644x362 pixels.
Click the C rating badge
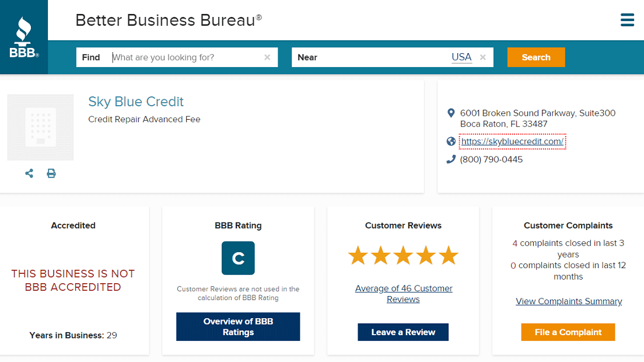pyautogui.click(x=238, y=258)
